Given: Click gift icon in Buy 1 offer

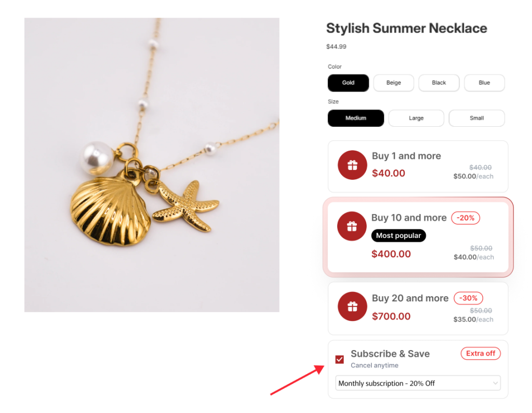Looking at the screenshot, I should coord(353,166).
